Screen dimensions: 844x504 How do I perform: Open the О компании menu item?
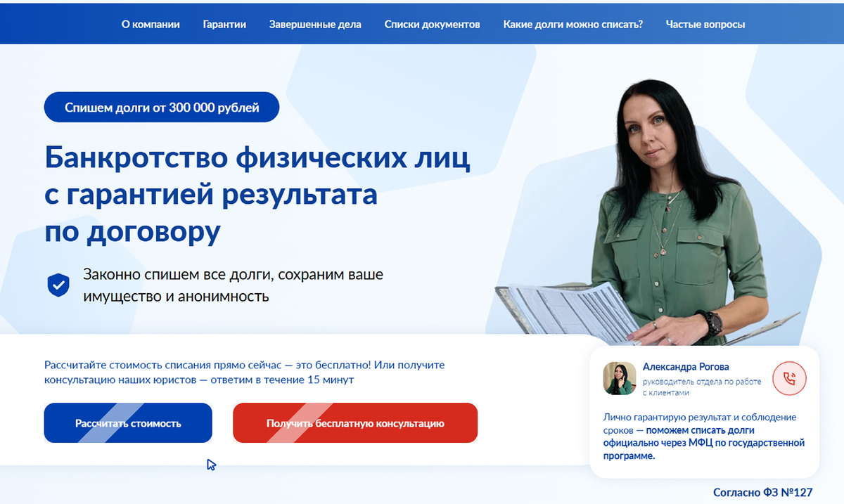click(x=151, y=24)
